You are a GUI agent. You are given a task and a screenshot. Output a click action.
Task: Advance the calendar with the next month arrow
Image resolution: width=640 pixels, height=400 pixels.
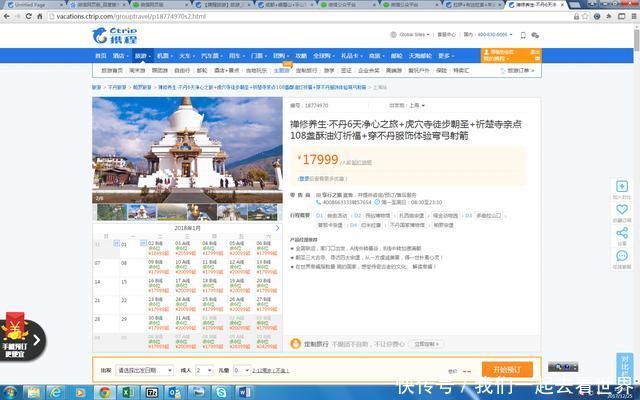pyautogui.click(x=277, y=228)
